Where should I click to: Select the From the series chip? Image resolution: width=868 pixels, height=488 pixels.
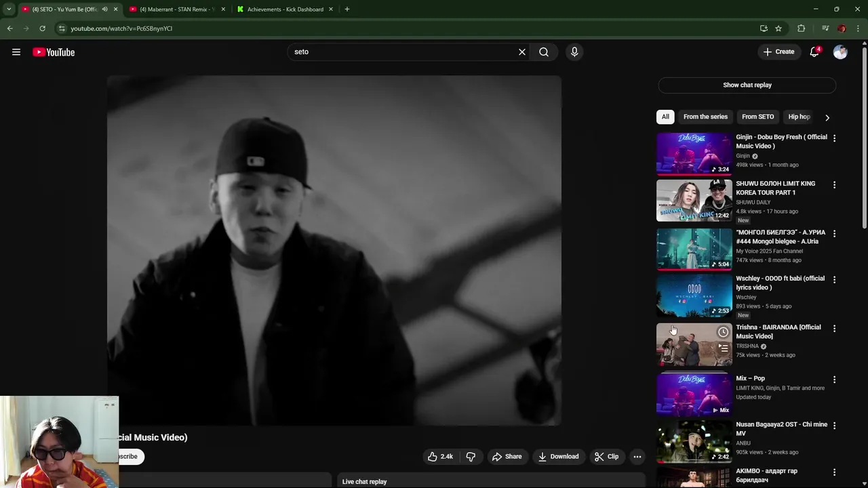[x=705, y=117]
